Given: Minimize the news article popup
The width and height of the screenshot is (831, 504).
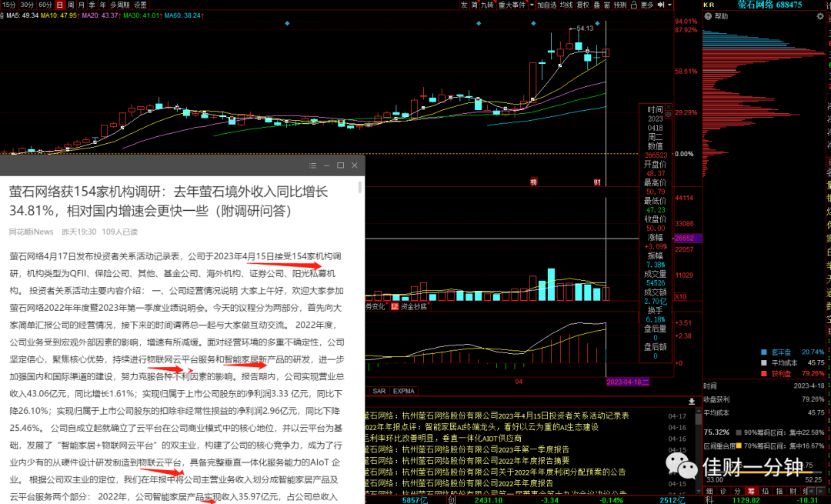Looking at the screenshot, I should point(326,165).
